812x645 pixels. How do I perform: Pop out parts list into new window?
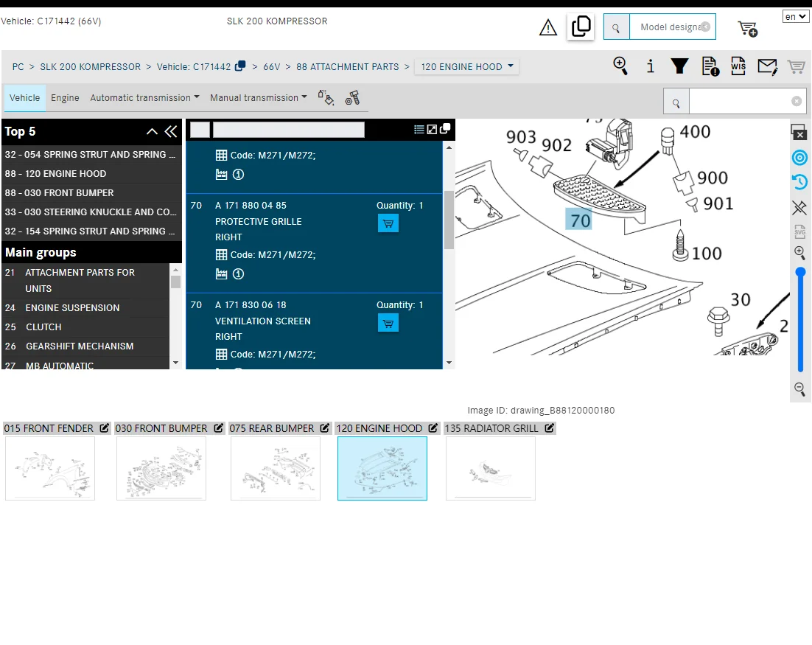(x=445, y=129)
